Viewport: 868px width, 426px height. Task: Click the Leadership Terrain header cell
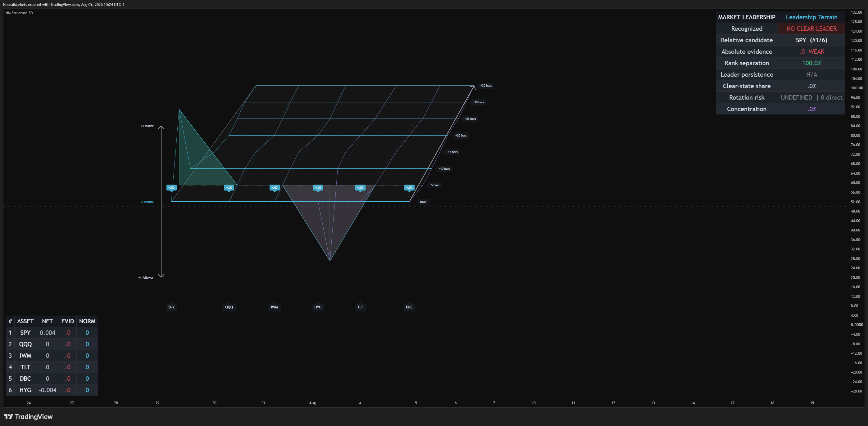tap(811, 17)
